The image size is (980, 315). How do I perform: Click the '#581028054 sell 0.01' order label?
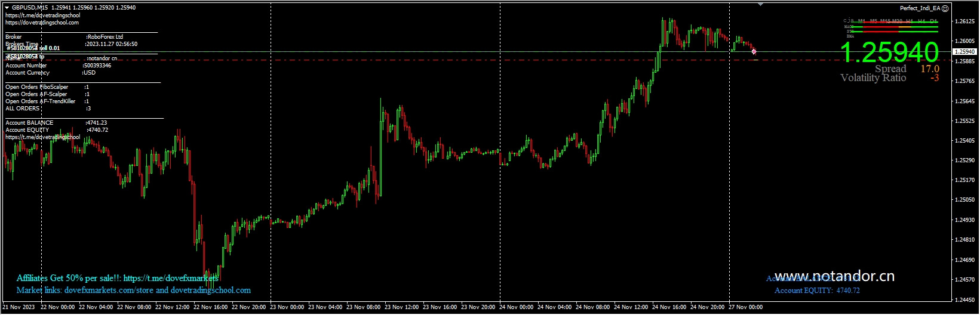(33, 48)
